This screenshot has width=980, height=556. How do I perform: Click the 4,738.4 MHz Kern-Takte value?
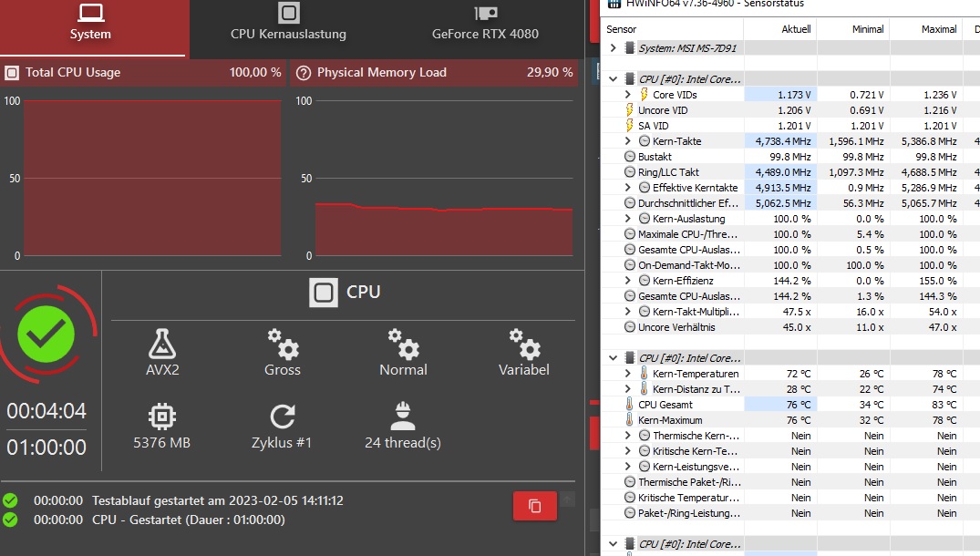pyautogui.click(x=782, y=141)
